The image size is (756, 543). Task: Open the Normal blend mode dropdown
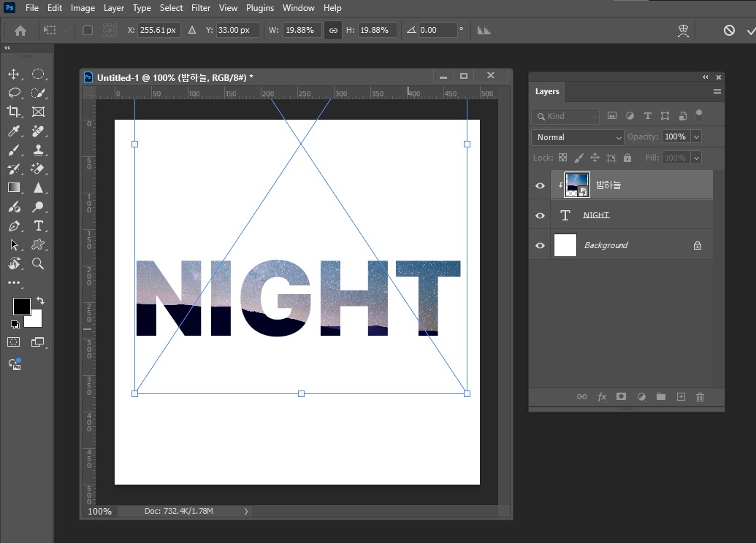[578, 137]
